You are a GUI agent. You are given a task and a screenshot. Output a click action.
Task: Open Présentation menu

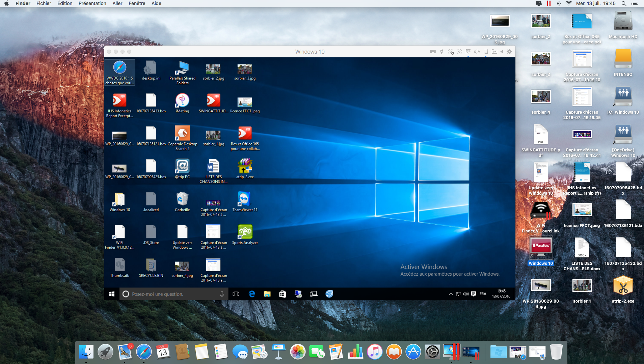(x=92, y=3)
